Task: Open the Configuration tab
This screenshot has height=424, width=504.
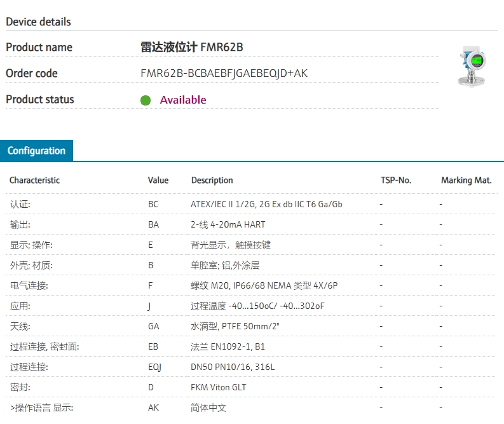Action: click(x=36, y=151)
